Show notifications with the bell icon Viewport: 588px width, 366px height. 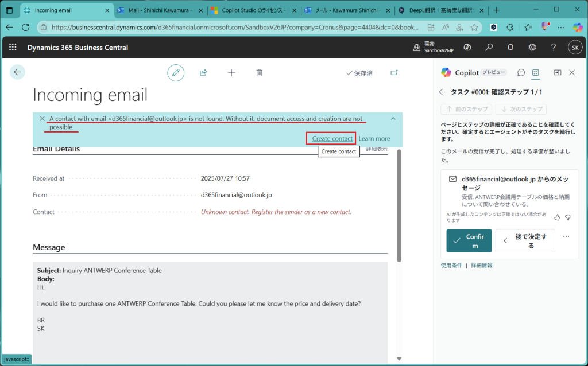(x=510, y=47)
